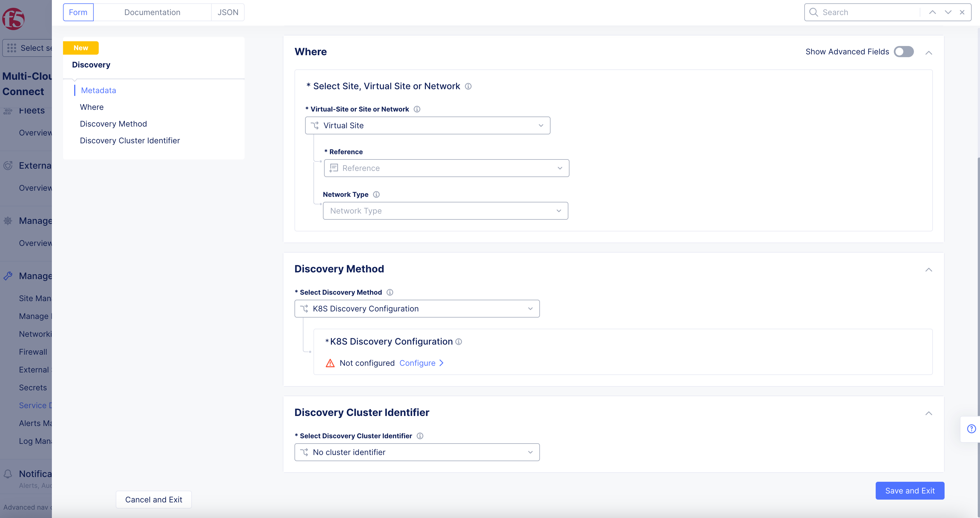Toggle Show Advanced Fields switch
The width and height of the screenshot is (980, 518).
pos(904,52)
